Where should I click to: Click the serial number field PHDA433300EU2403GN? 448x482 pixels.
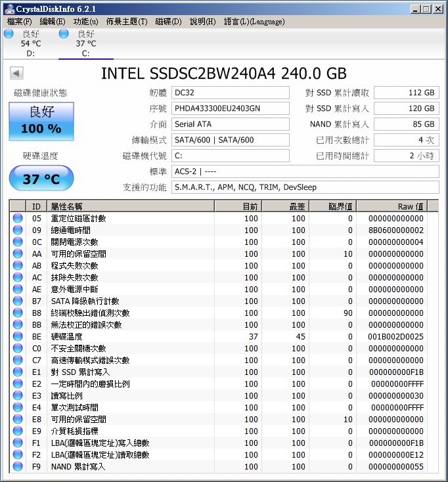(231, 108)
